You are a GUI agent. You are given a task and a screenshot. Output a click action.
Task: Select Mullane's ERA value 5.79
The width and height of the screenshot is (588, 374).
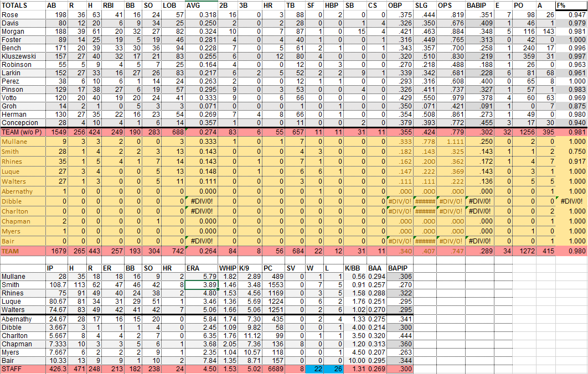pyautogui.click(x=202, y=277)
